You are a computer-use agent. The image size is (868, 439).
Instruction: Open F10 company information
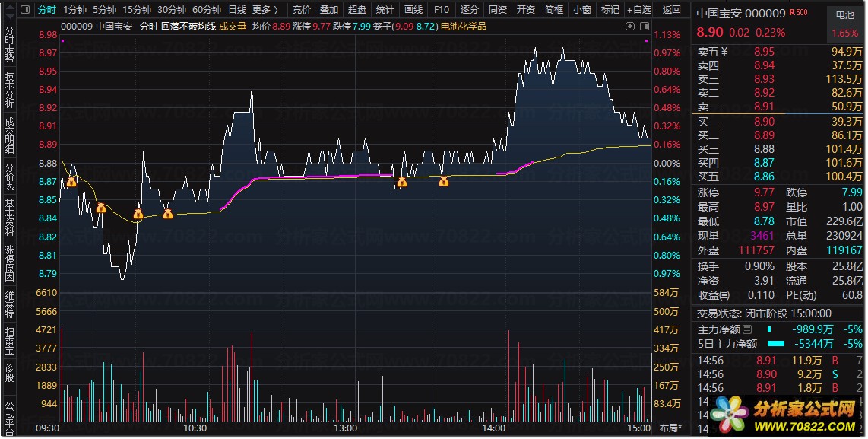441,9
